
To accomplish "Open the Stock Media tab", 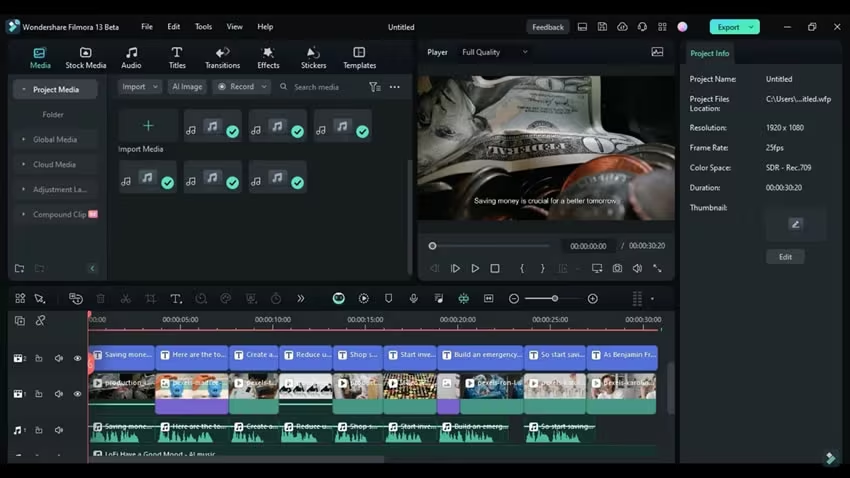I will tap(86, 57).
